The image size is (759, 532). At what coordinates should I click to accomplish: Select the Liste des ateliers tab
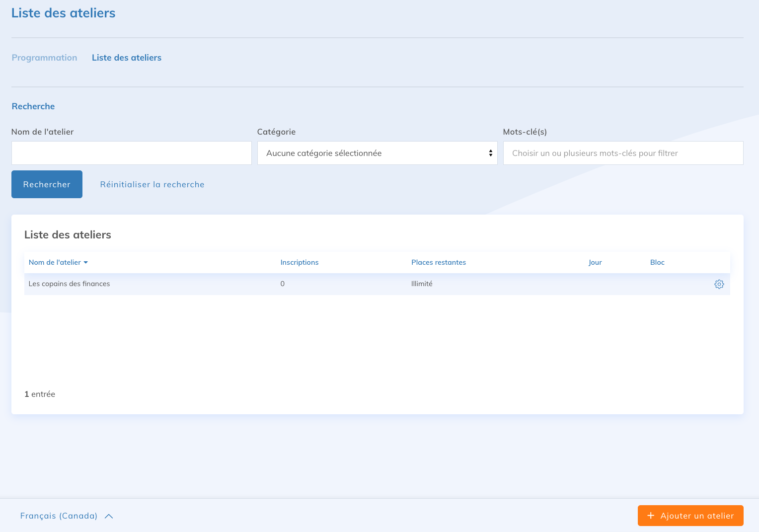(x=127, y=58)
